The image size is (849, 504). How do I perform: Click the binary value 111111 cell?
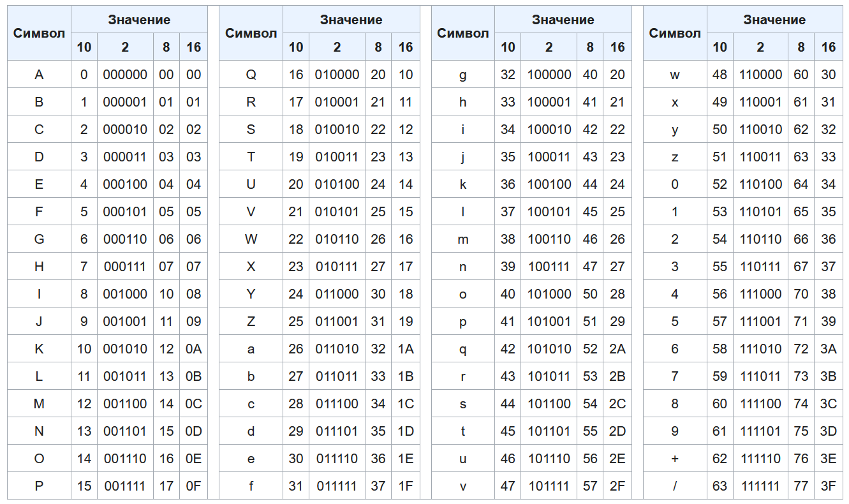pos(760,486)
